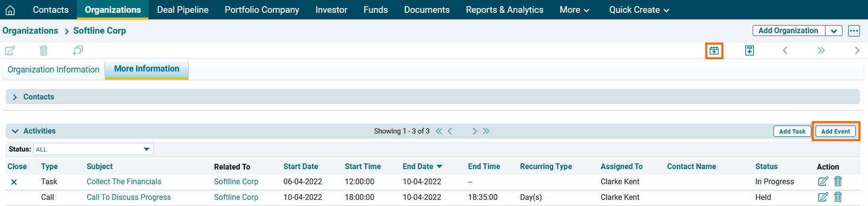Click the edit pencil icon in record toolbar
The width and height of the screenshot is (868, 206).
[x=10, y=50]
